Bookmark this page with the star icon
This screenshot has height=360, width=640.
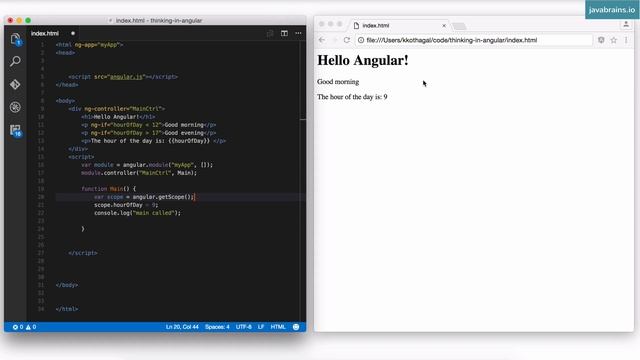click(x=613, y=40)
